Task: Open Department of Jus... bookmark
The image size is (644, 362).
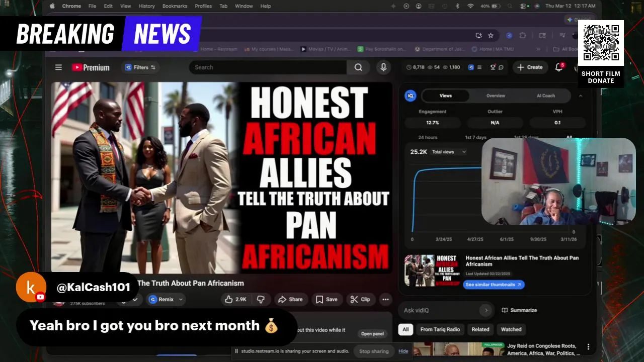Action: [x=439, y=49]
